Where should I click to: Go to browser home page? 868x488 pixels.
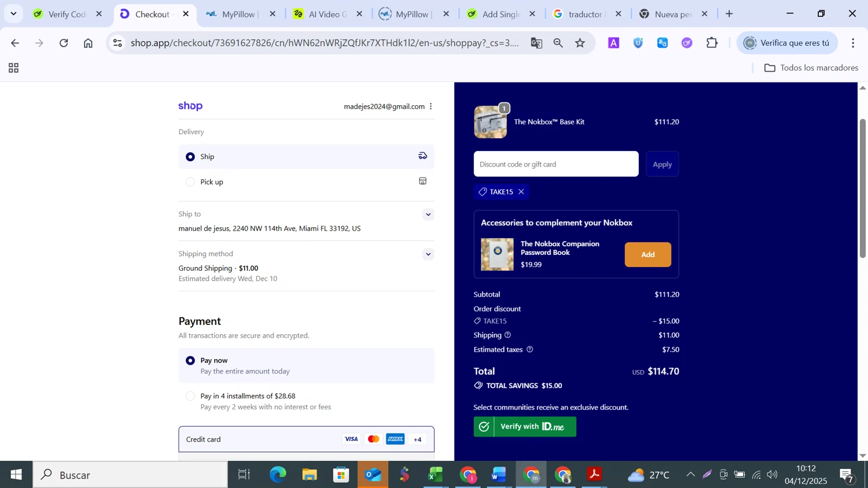point(88,43)
